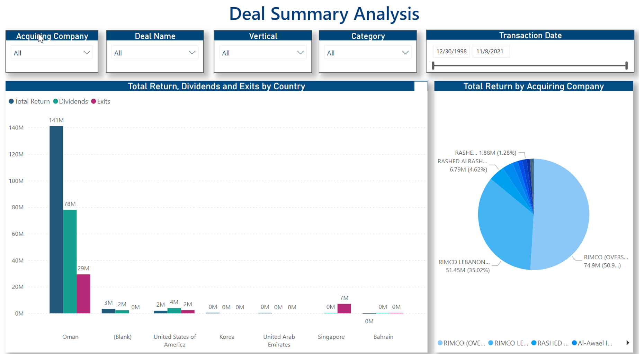644x354 pixels.
Task: Open the Acquiring Company dropdown
Action: point(52,53)
